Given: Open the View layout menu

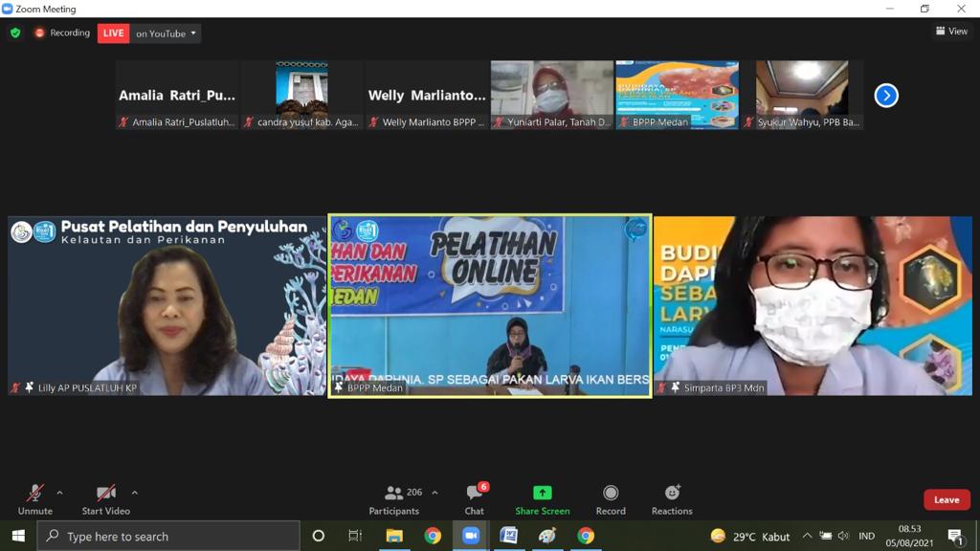Looking at the screenshot, I should [951, 32].
